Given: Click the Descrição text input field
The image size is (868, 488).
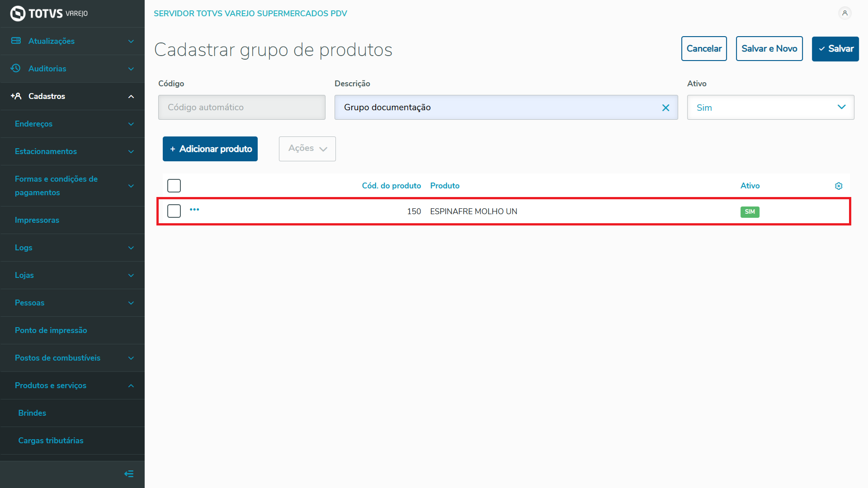Looking at the screenshot, I should click(497, 108).
